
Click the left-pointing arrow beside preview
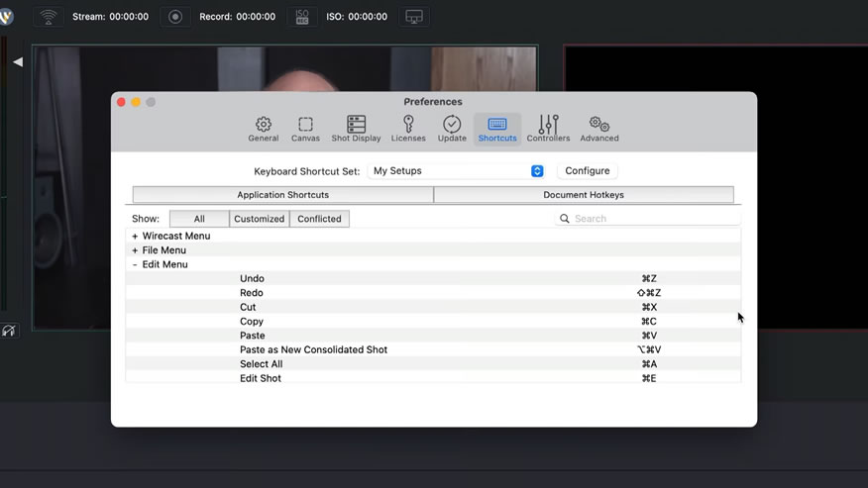pyautogui.click(x=18, y=62)
